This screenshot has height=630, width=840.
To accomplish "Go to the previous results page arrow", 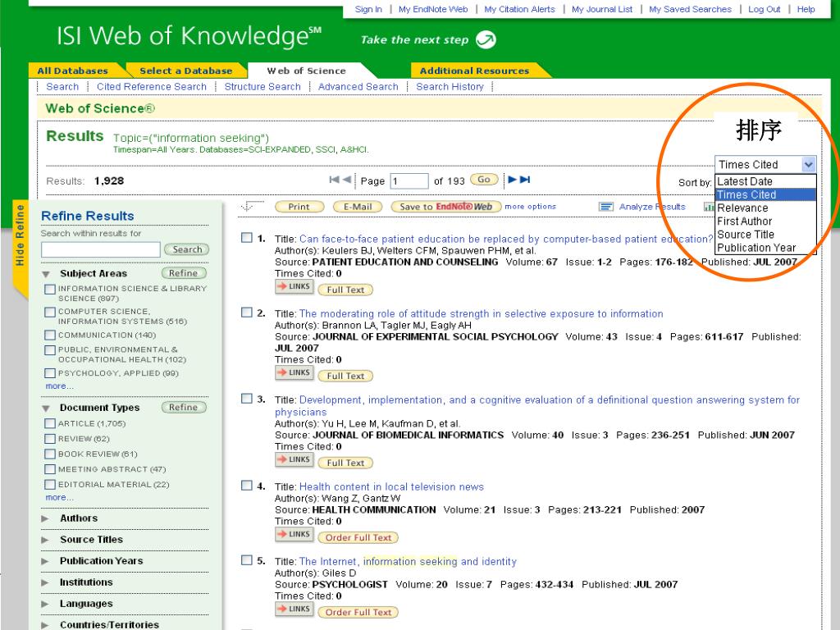I will click(x=347, y=180).
